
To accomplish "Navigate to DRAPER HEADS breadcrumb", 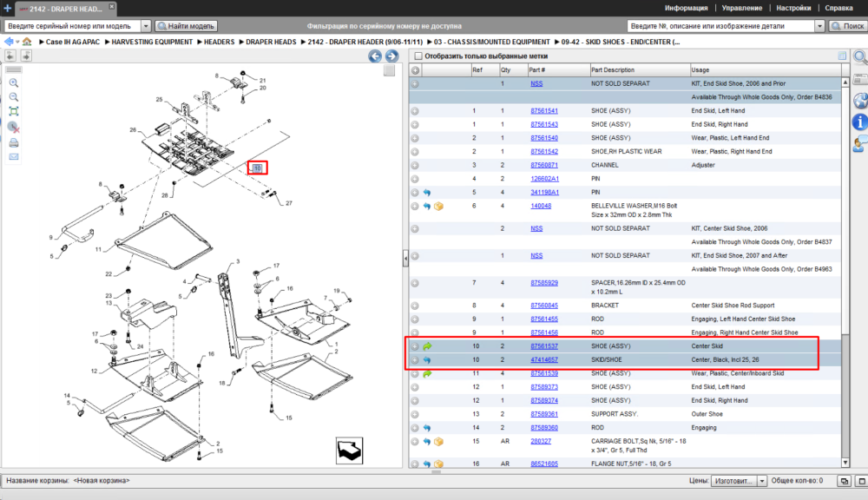I will coord(271,42).
